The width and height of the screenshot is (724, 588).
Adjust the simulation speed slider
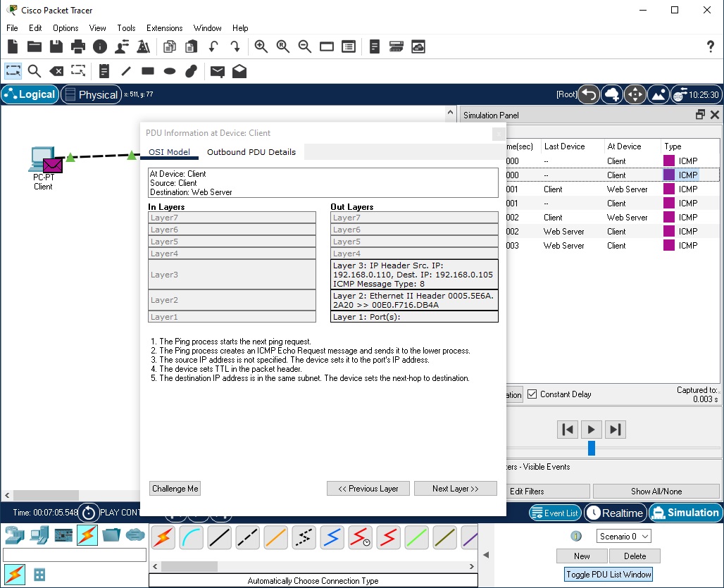(x=592, y=448)
